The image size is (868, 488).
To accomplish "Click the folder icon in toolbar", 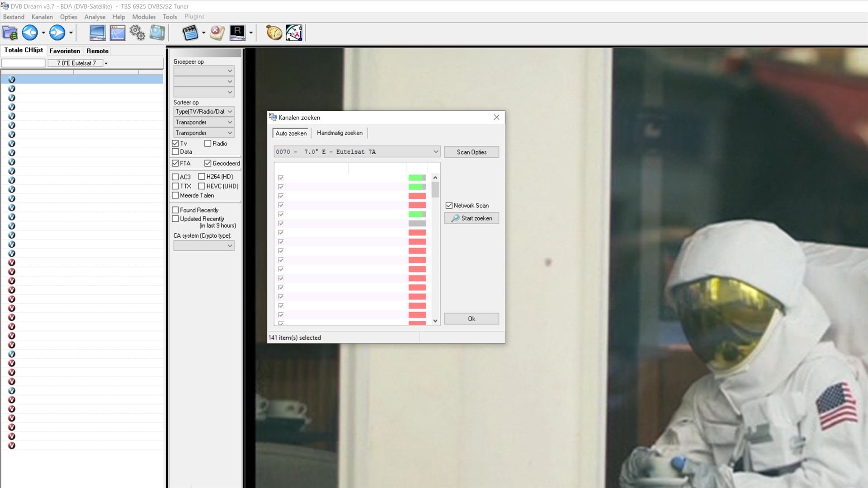I will [10, 33].
